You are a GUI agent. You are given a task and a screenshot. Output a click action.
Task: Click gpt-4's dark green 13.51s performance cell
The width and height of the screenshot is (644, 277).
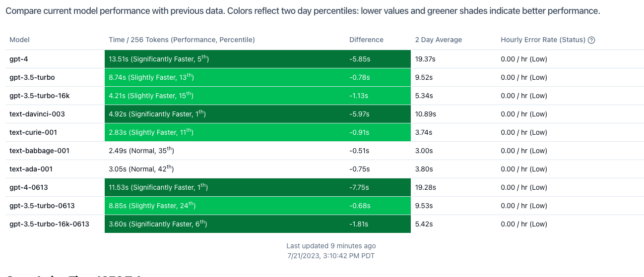(159, 59)
